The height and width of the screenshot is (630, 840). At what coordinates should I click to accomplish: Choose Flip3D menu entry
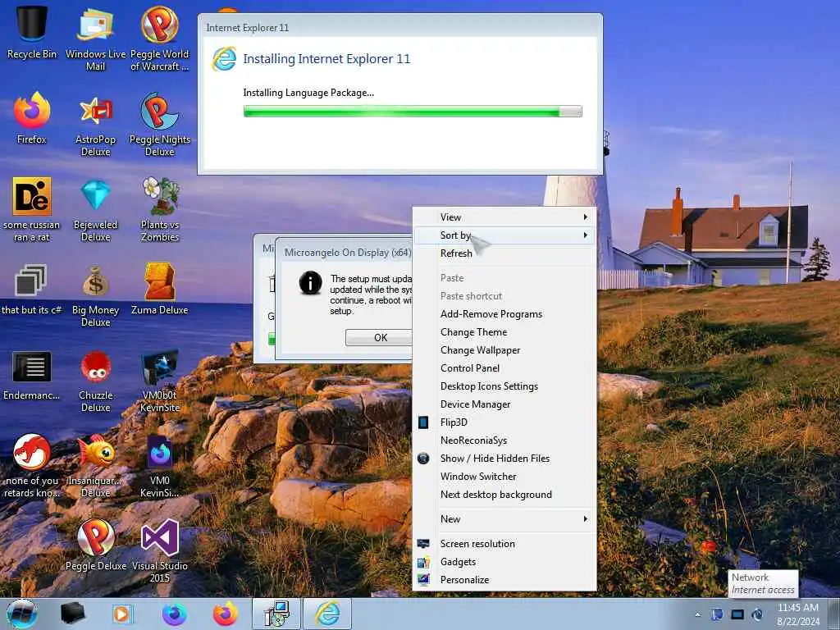[504, 422]
